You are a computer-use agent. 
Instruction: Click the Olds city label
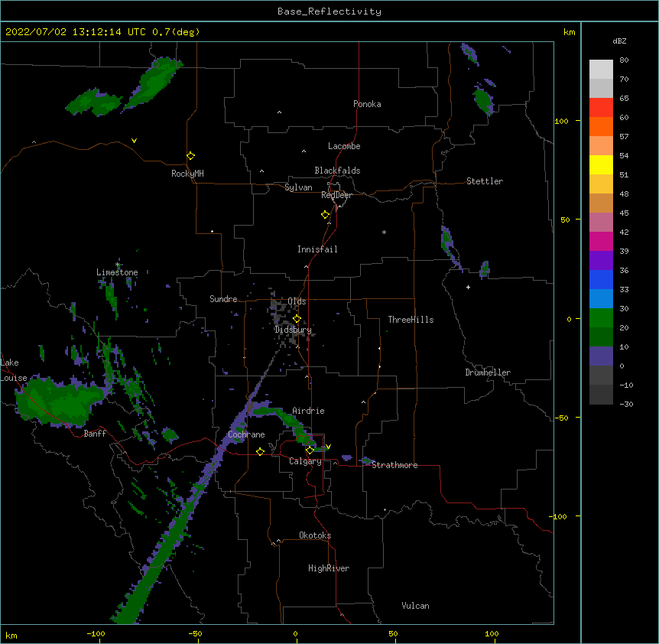point(297,301)
